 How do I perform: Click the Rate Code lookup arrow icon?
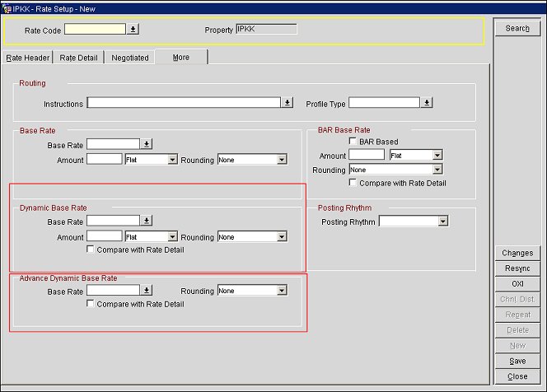click(133, 29)
